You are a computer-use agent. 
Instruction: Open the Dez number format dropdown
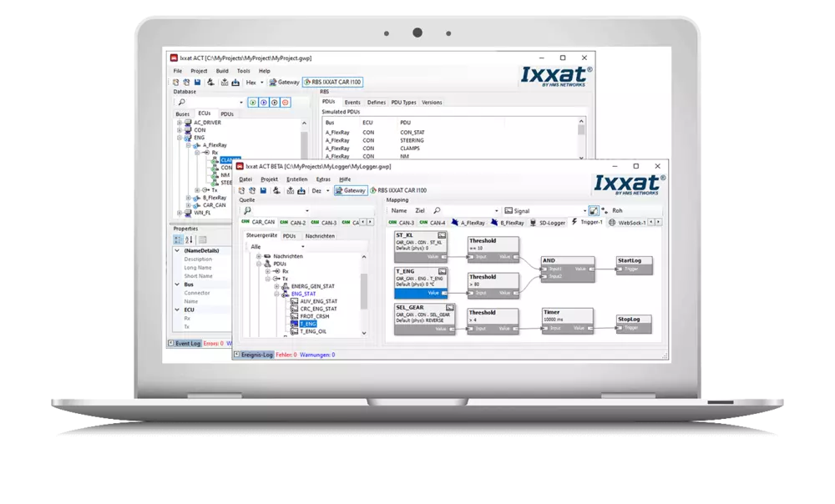tap(327, 190)
